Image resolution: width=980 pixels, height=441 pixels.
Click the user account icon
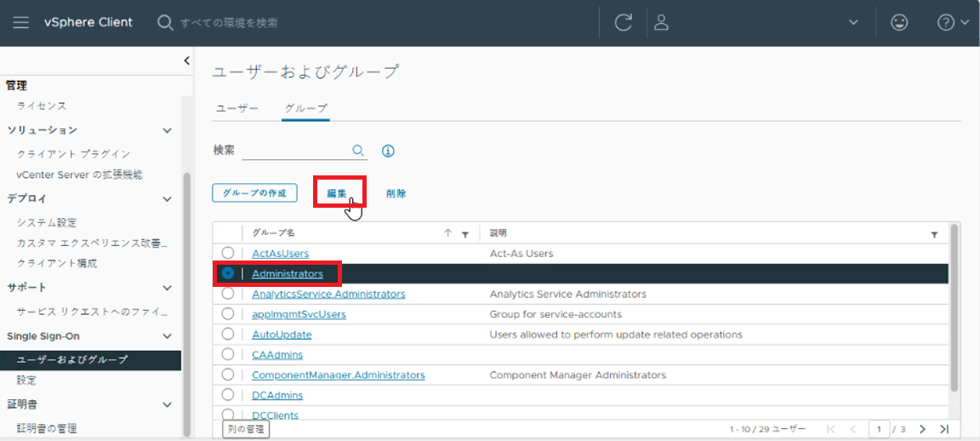coord(661,22)
